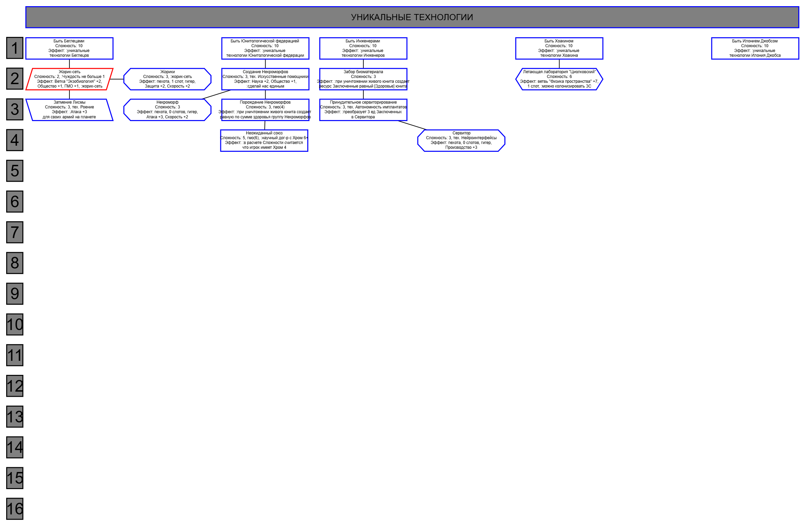Open the Быть Беглецами technology box
The width and height of the screenshot is (812, 525).
point(69,48)
